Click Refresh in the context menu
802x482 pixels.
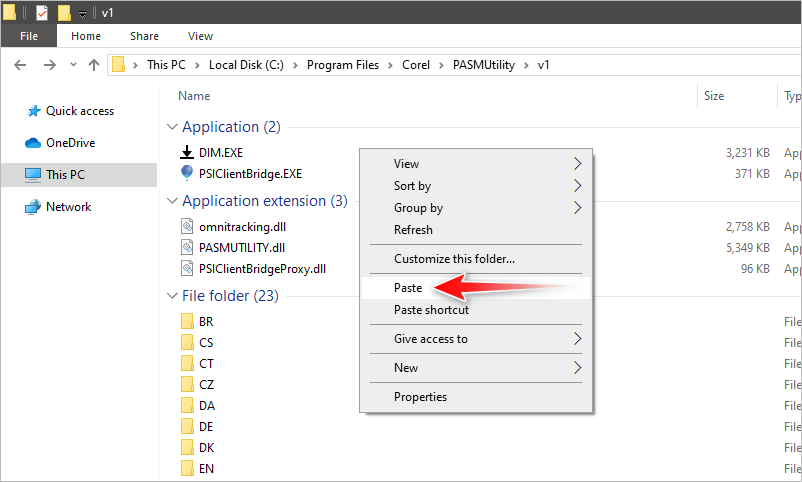pyautogui.click(x=413, y=230)
